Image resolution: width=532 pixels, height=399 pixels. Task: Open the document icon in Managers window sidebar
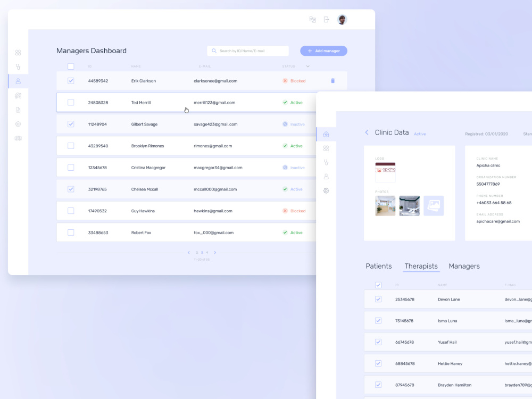pos(18,110)
